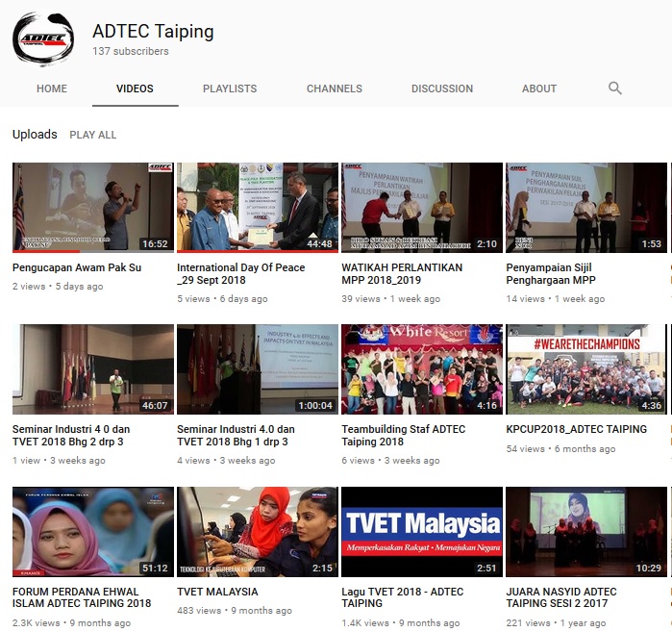Viewport: 672px width, 632px height.
Task: Open Teambuilding Staf ADTEC thumbnail
Action: point(422,369)
